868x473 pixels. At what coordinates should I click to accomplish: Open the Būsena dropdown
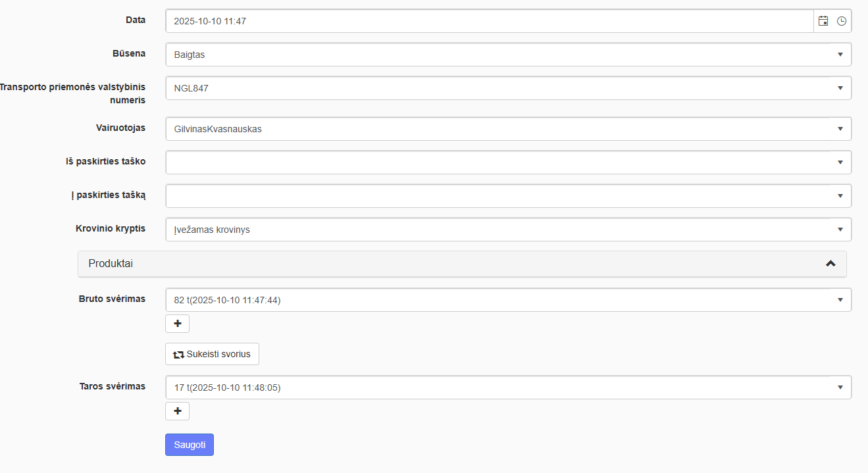(500, 55)
